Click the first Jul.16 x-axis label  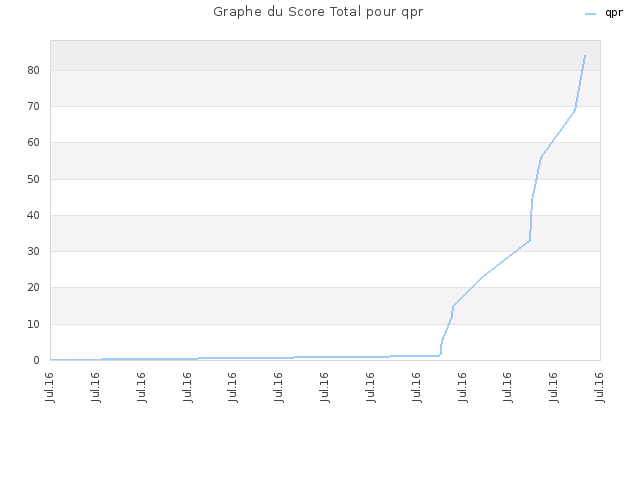[50, 387]
